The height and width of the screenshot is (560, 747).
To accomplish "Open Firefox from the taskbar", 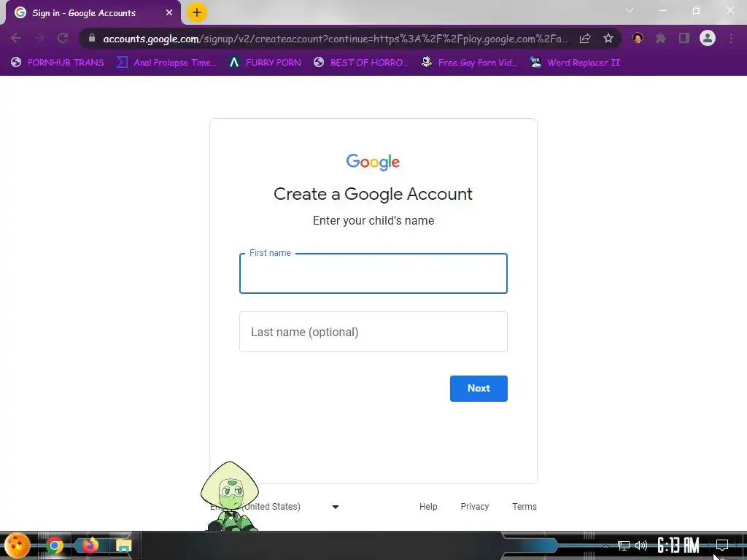I will (90, 545).
